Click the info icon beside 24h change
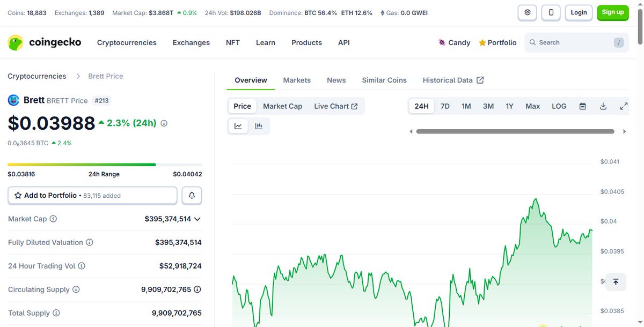The image size is (644, 327). (164, 123)
